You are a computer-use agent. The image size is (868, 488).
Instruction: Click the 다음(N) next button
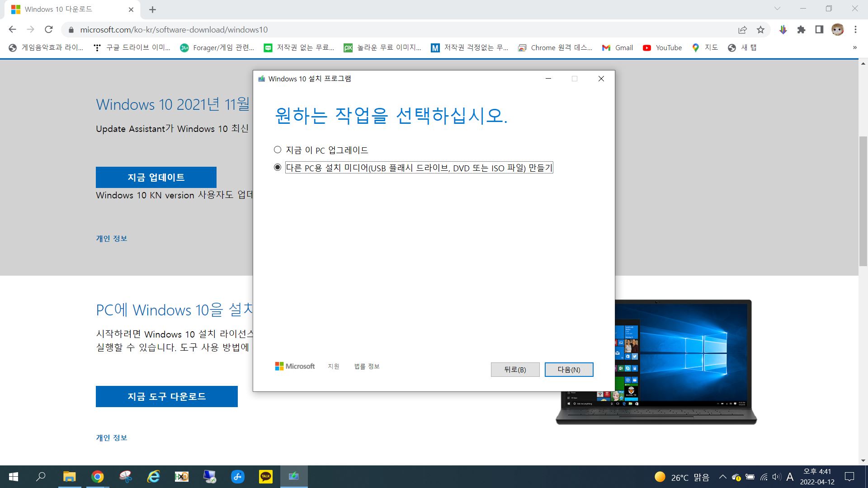coord(569,370)
